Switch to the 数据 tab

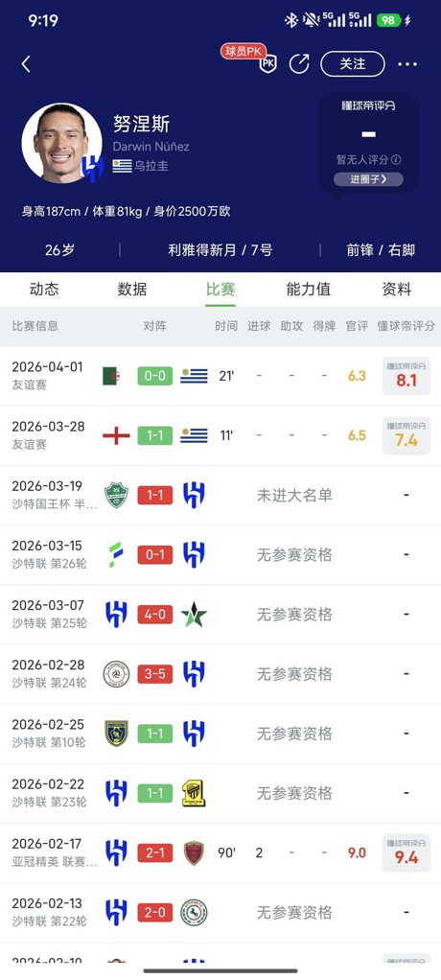(132, 290)
